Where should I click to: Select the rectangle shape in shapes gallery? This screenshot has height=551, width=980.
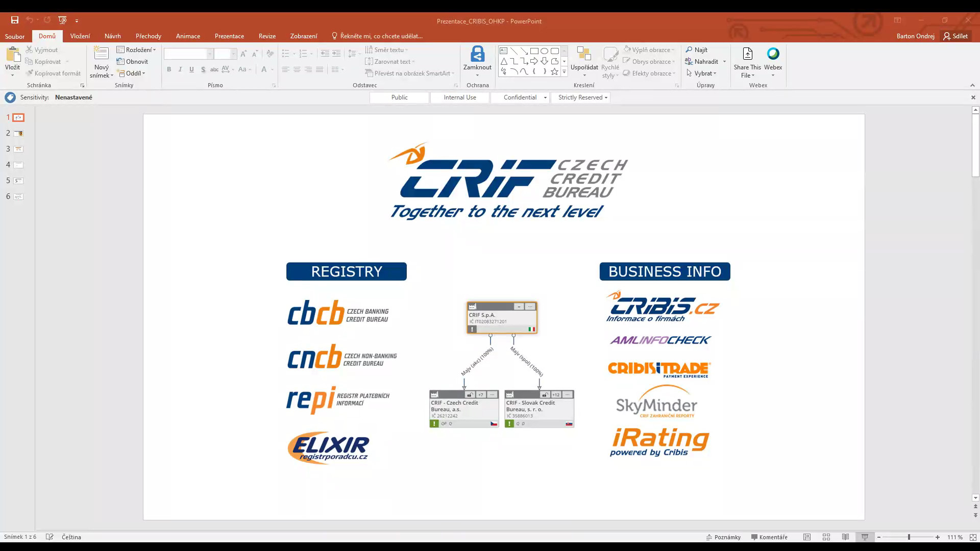[534, 51]
